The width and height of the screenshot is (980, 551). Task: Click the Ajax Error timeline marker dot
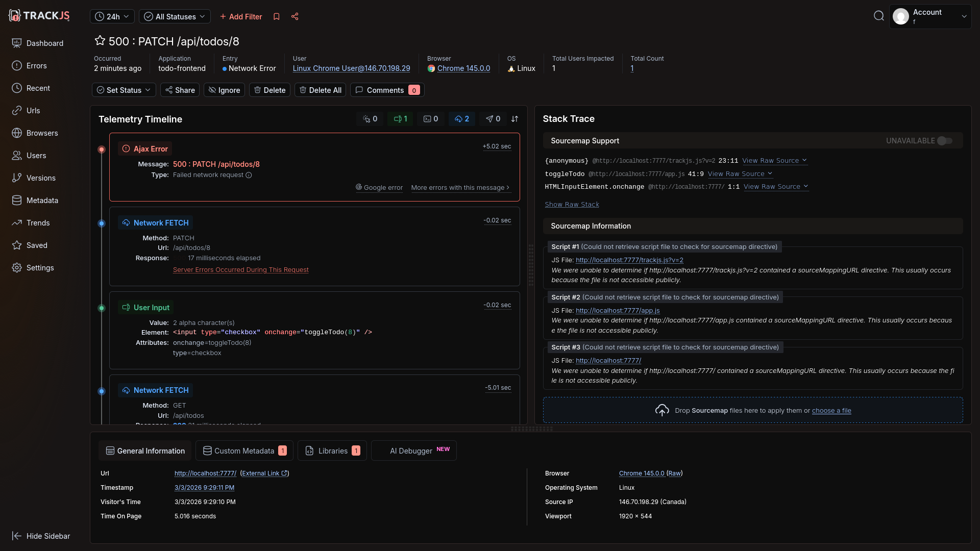point(102,149)
